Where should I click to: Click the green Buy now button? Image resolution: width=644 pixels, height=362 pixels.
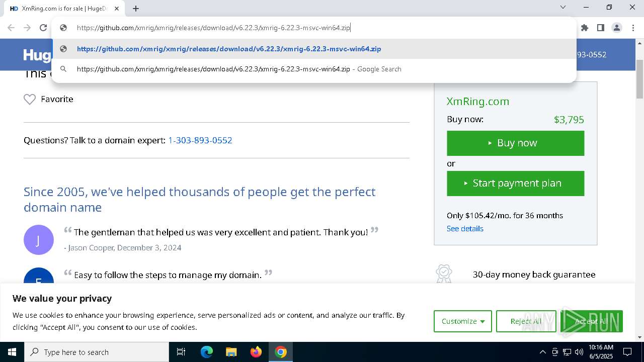pos(515,143)
